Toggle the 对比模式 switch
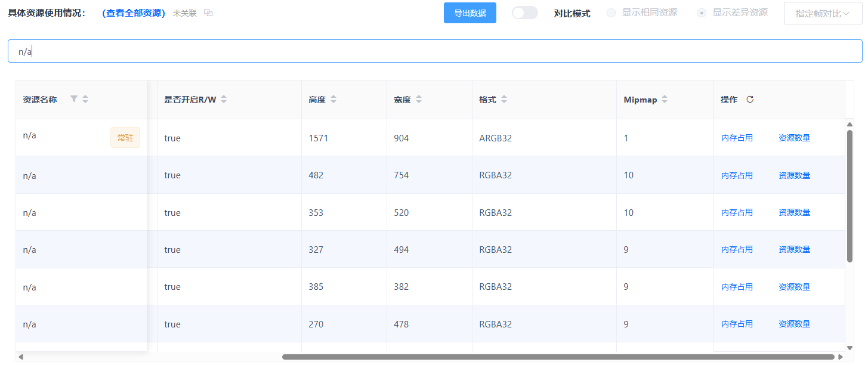Viewport: 868px width, 365px height. 525,13
